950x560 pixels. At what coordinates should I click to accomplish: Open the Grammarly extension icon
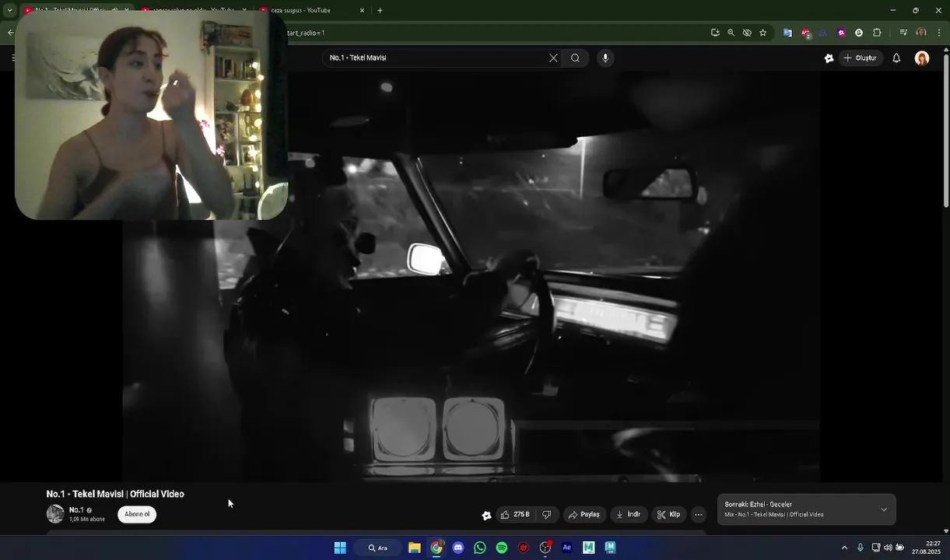point(859,33)
